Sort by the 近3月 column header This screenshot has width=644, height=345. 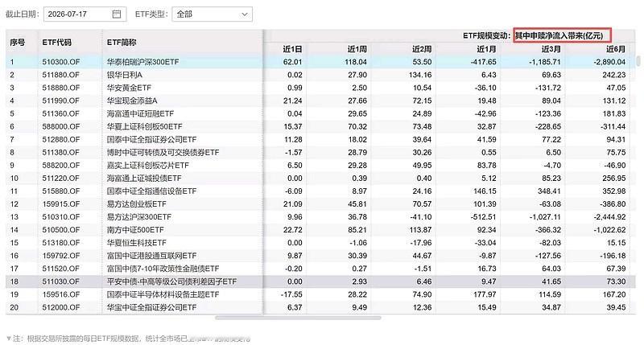point(551,49)
